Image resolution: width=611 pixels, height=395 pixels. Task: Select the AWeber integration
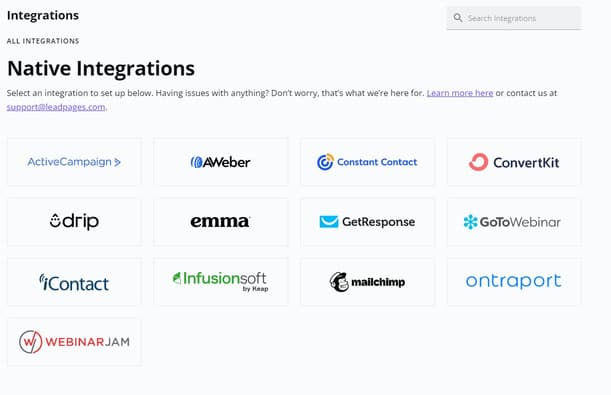[x=221, y=162]
